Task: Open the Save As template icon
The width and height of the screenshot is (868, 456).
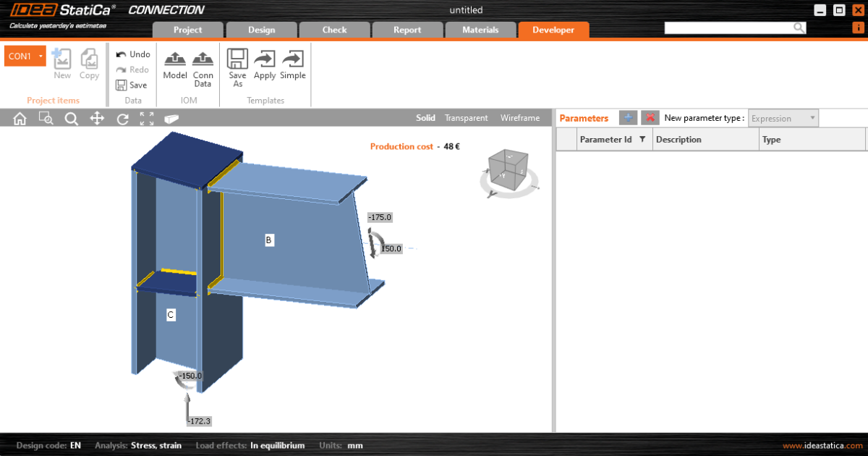Action: pyautogui.click(x=237, y=65)
